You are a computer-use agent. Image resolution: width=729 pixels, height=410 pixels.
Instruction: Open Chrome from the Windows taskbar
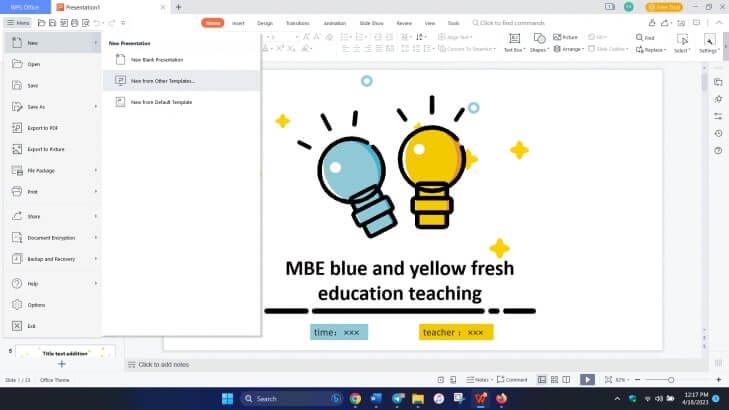354,398
